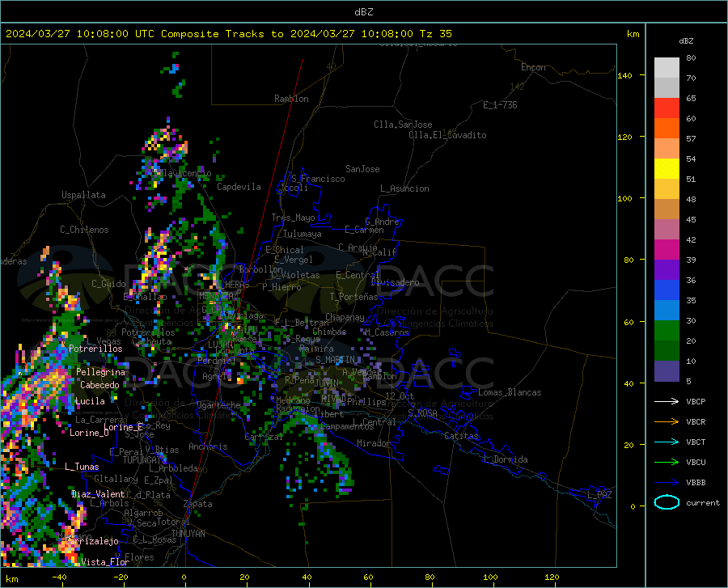This screenshot has width=728, height=588.
Task: Click the TUNUYAN map label
Action: point(188,534)
